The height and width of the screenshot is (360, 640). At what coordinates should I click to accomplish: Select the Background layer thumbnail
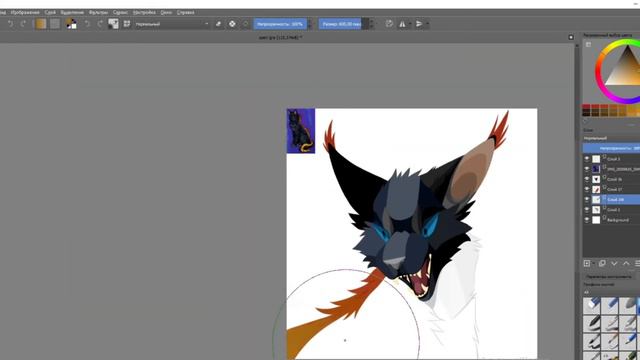596,220
